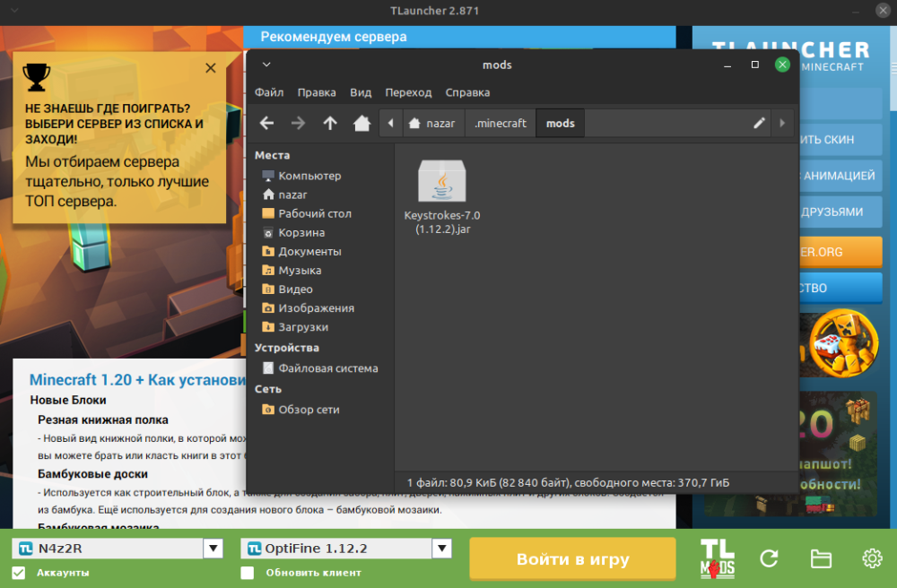Click Рекомендуем сервера header
The image size is (897, 588).
point(334,37)
